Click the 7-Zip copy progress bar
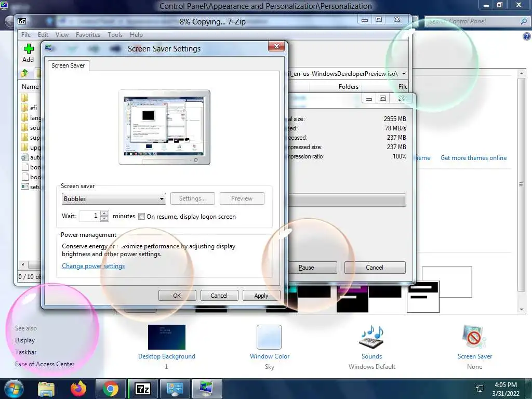This screenshot has height=399, width=532. click(347, 200)
